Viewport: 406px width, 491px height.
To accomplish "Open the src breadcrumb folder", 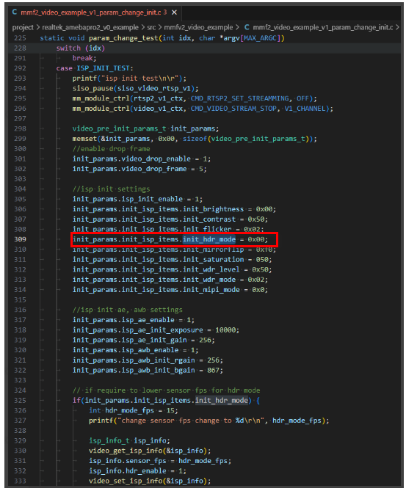I will [151, 27].
